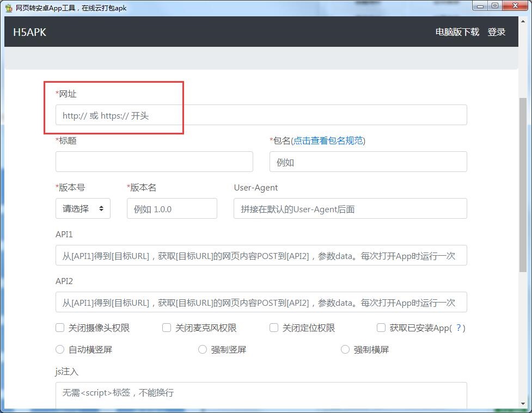The image size is (532, 413).
Task: Click the 网址 URL input field
Action: (x=261, y=115)
